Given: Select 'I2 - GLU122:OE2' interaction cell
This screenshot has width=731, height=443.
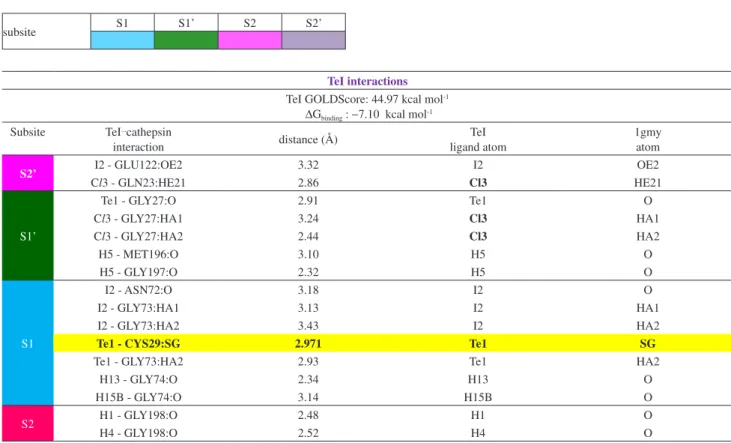Looking at the screenshot, I should [x=138, y=165].
